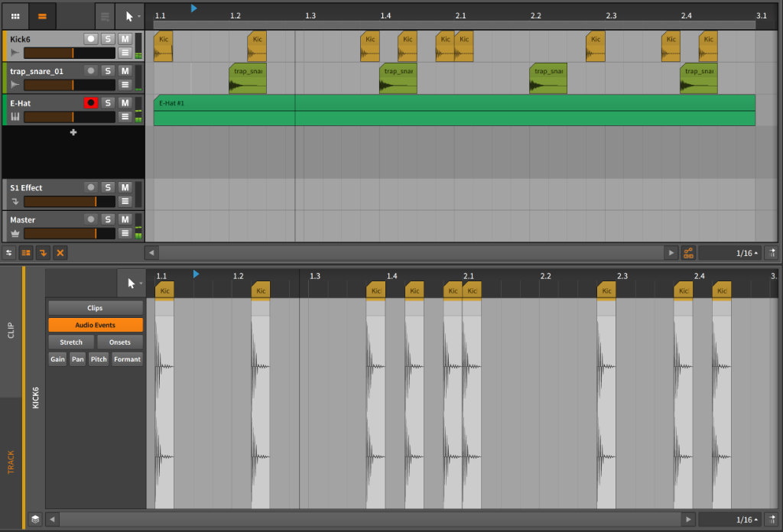Switch to the Stretch view
Image resolution: width=783 pixels, height=532 pixels.
tap(71, 342)
